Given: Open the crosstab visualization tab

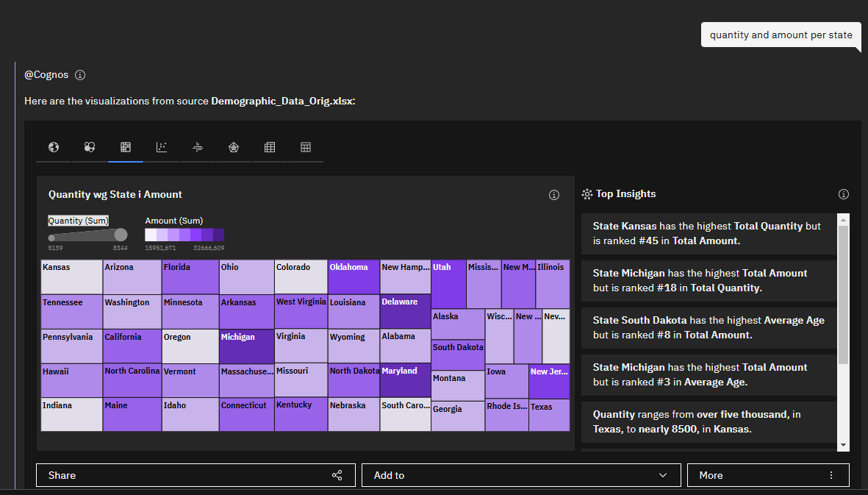Looking at the screenshot, I should 270,147.
